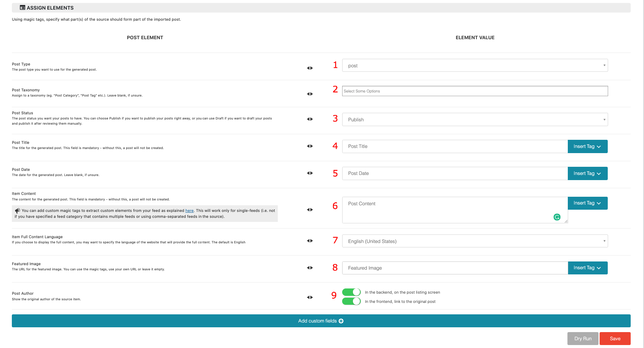Click the arrows icon beside Featured Image
The image size is (644, 348).
[310, 267]
